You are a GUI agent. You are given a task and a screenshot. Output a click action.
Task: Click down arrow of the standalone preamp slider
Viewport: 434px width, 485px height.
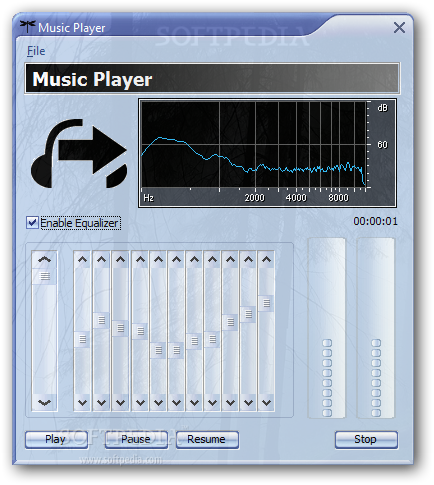pyautogui.click(x=45, y=402)
